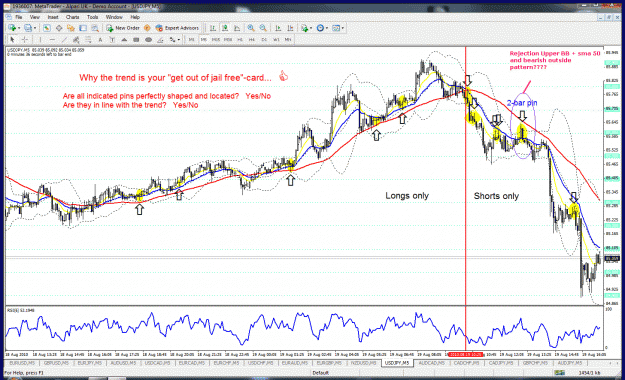This screenshot has height=380, width=625.
Task: Select the Vertical Line tool
Action: pyautogui.click(x=40, y=39)
